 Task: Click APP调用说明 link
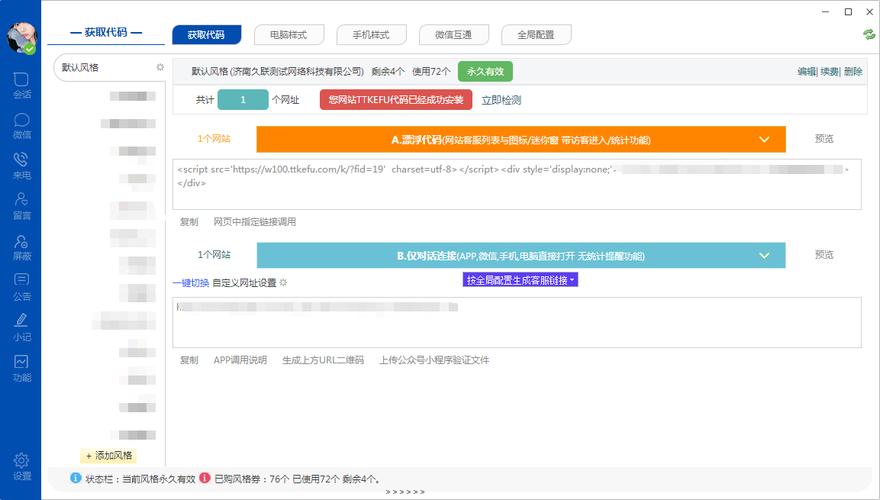[240, 360]
